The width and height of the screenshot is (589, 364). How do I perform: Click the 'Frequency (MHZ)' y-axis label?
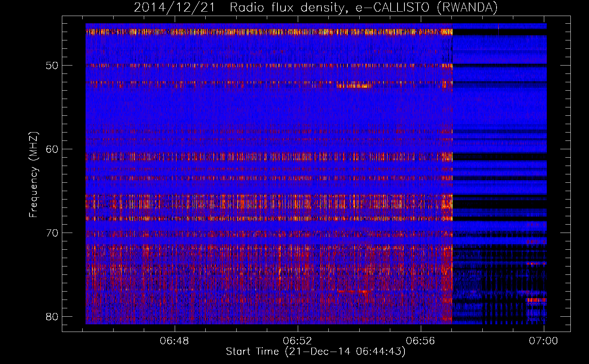pos(33,175)
